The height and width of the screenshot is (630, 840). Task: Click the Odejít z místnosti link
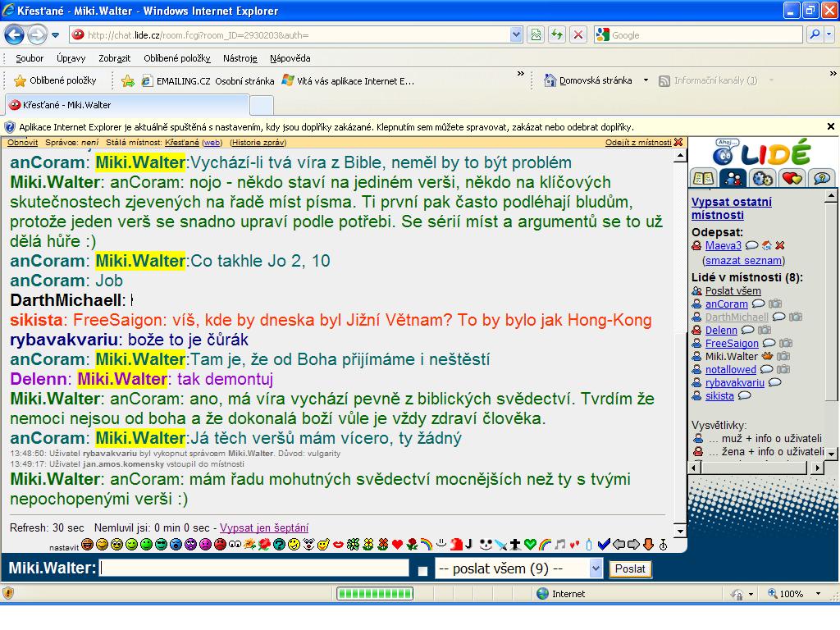tap(638, 143)
